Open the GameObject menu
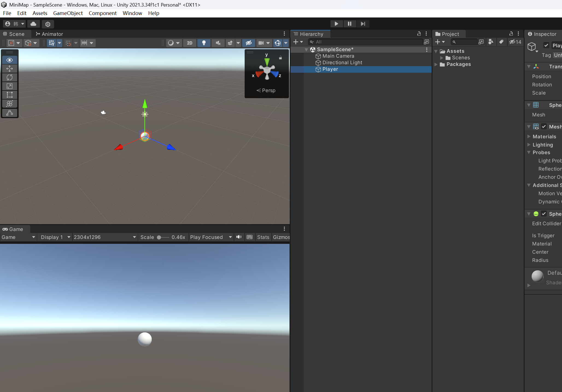This screenshot has height=392, width=562. pos(68,13)
